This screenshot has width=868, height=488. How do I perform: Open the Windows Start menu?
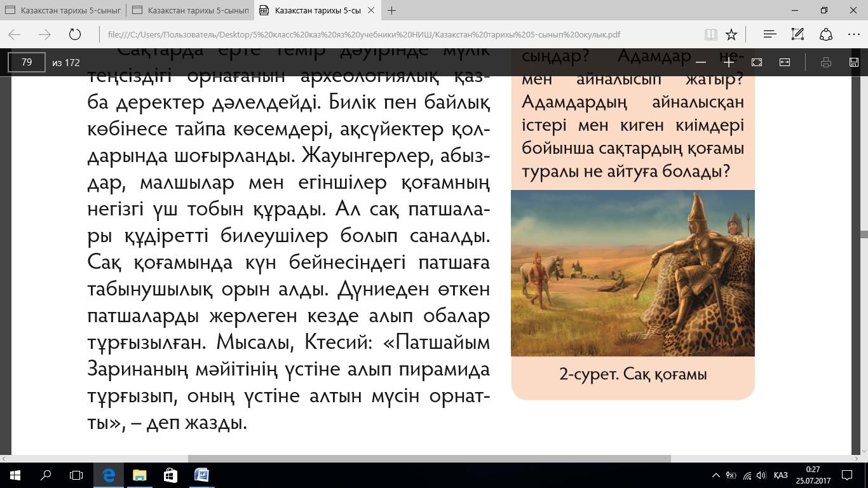click(x=15, y=475)
